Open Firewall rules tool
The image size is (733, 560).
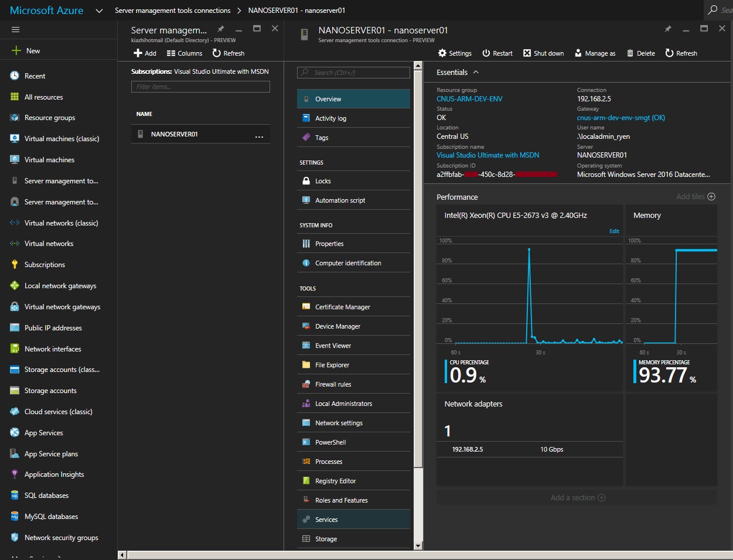pos(353,384)
